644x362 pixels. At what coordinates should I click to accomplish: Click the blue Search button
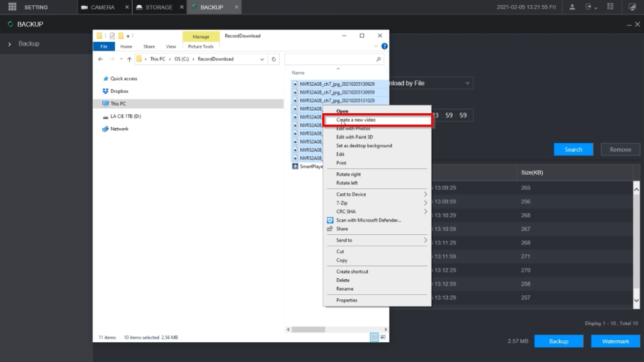point(573,149)
